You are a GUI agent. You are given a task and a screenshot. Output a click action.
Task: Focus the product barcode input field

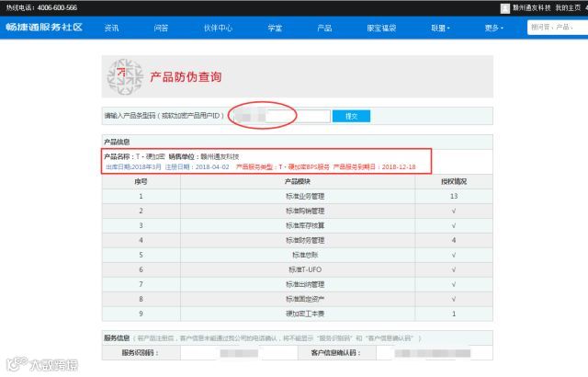(280, 116)
